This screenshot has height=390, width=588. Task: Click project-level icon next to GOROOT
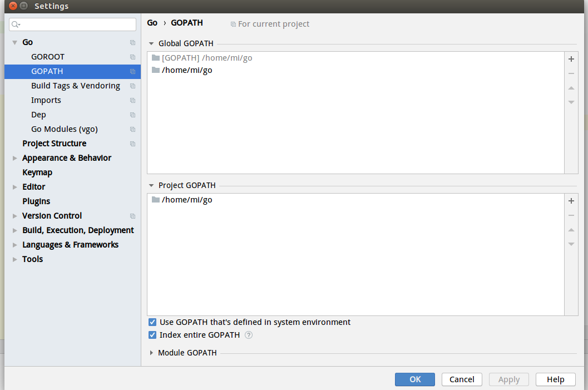132,57
